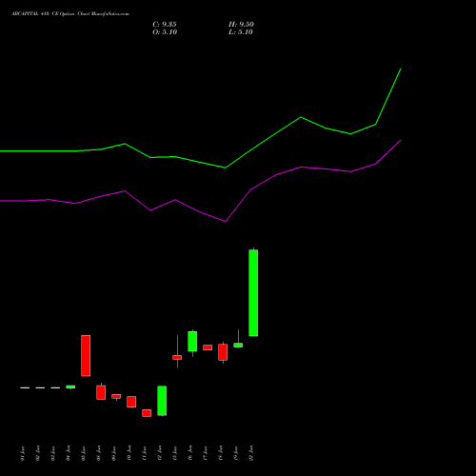Click the tallest green candlestick on the chart
476x476 pixels.
(x=253, y=292)
